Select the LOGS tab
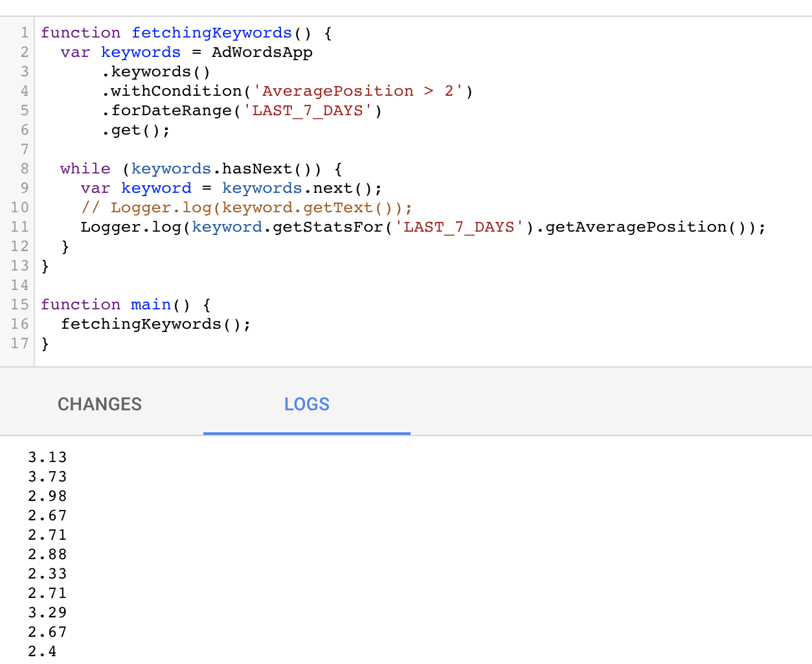This screenshot has height=664, width=812. pos(306,404)
